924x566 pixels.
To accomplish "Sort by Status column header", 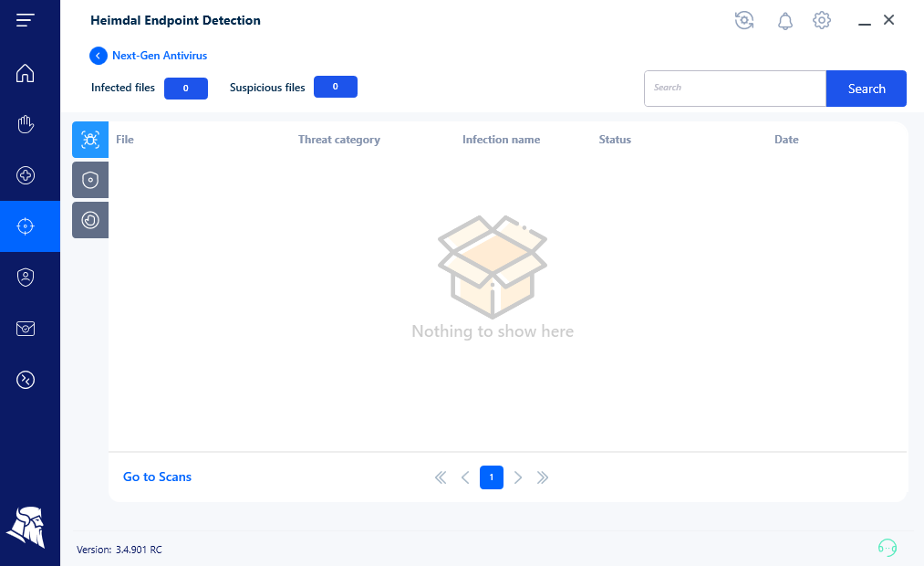I will pyautogui.click(x=615, y=140).
